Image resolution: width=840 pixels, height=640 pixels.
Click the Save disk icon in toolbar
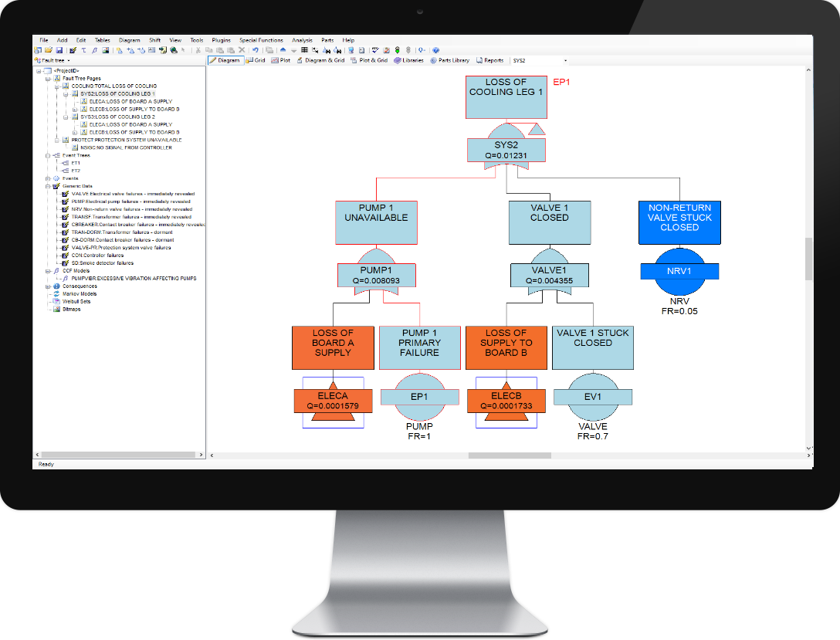coord(61,50)
